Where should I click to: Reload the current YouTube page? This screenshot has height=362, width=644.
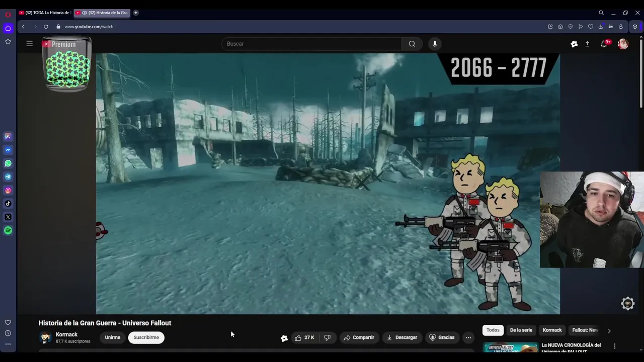(46, 27)
